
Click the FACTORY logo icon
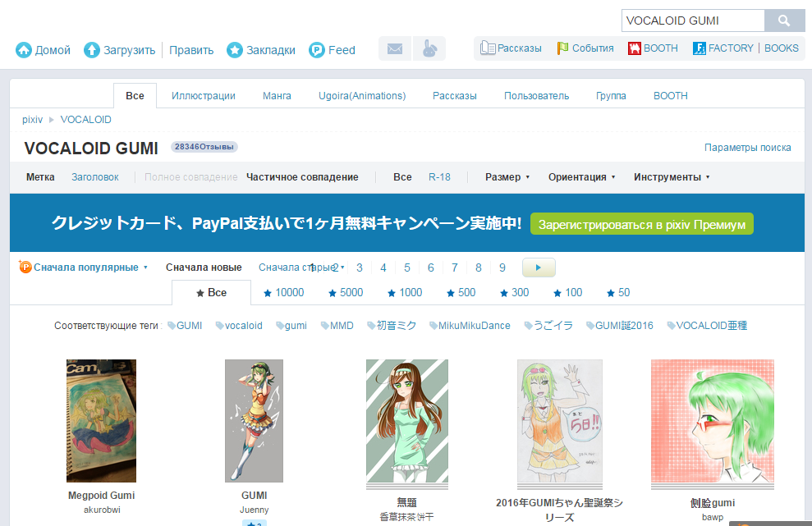click(x=699, y=48)
